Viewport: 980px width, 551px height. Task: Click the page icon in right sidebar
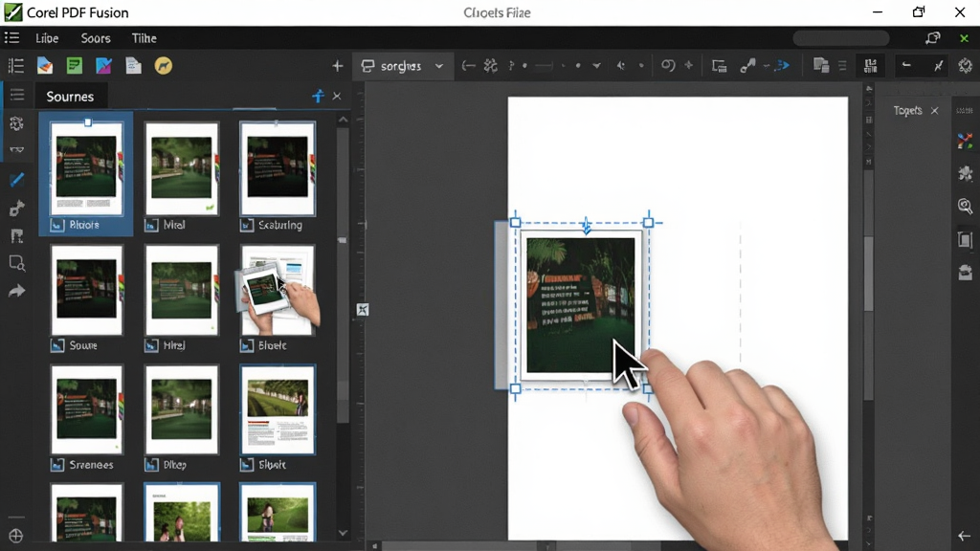[965, 239]
